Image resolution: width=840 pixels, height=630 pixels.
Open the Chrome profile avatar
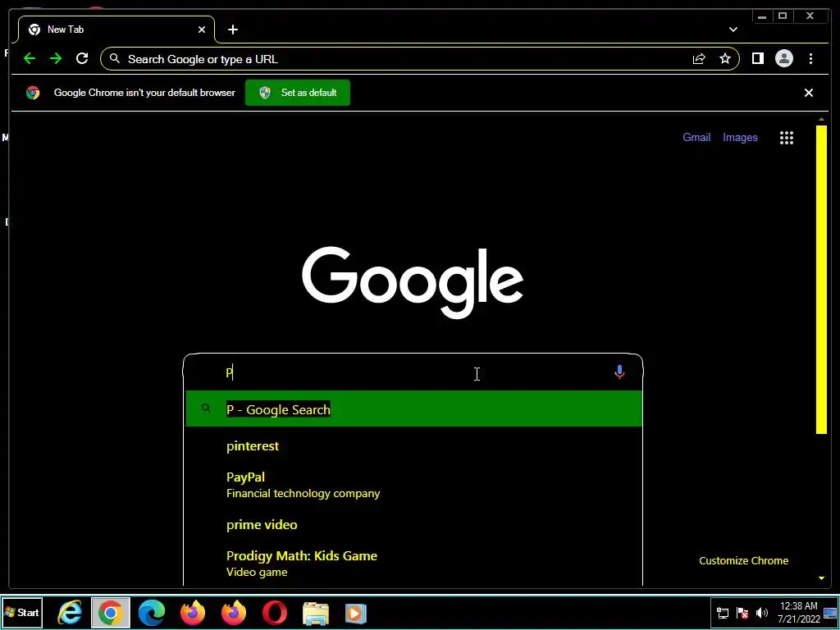[x=783, y=58]
